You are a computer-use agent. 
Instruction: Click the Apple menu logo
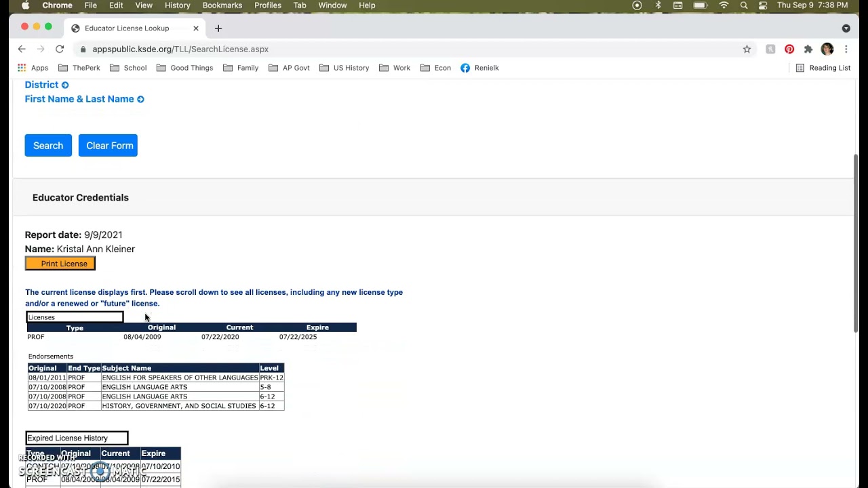[25, 5]
